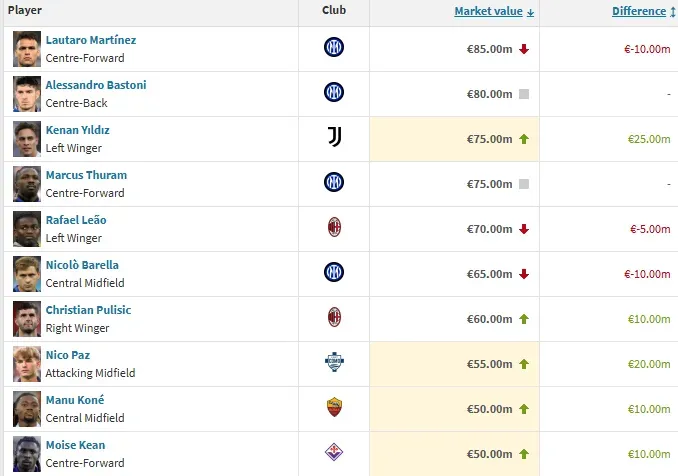This screenshot has height=476, width=678.
Task: Click AS Roma crest beside Manu Koné
Action: click(x=334, y=407)
